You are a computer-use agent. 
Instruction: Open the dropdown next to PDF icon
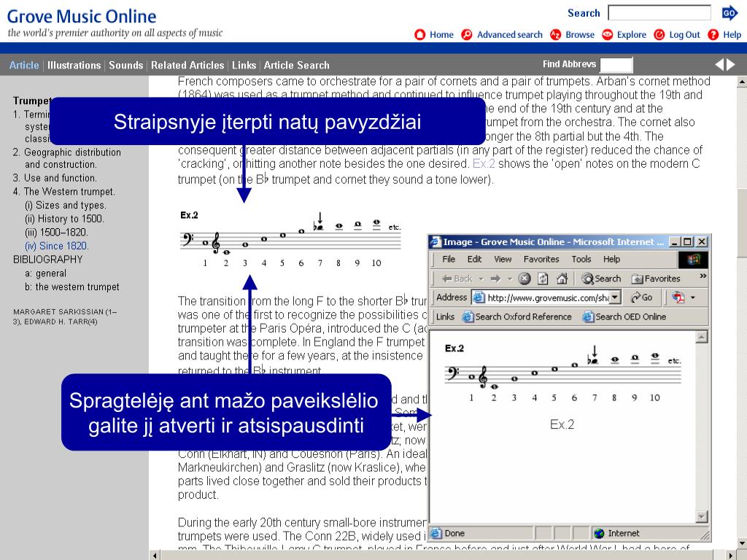click(693, 297)
